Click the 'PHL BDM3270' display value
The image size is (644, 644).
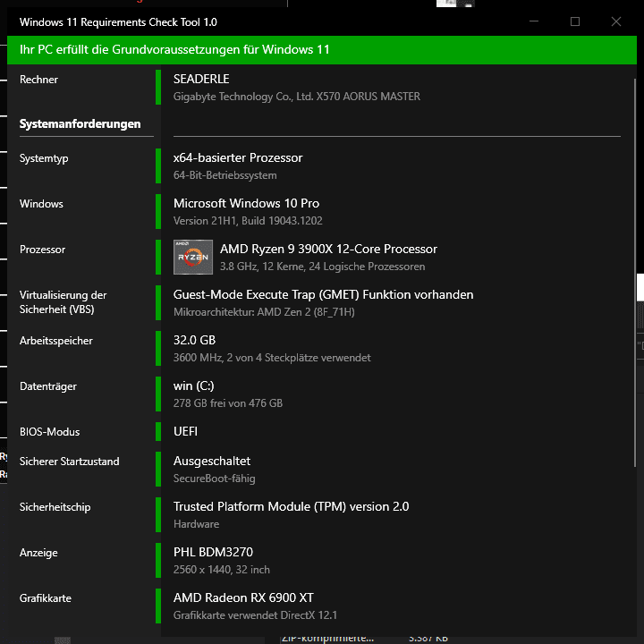[213, 552]
